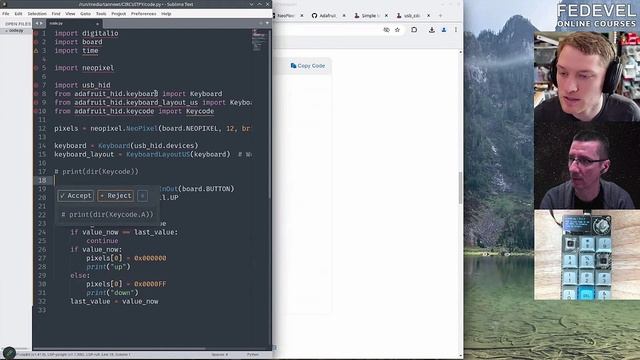Click the small square button beside Reject

point(142,196)
